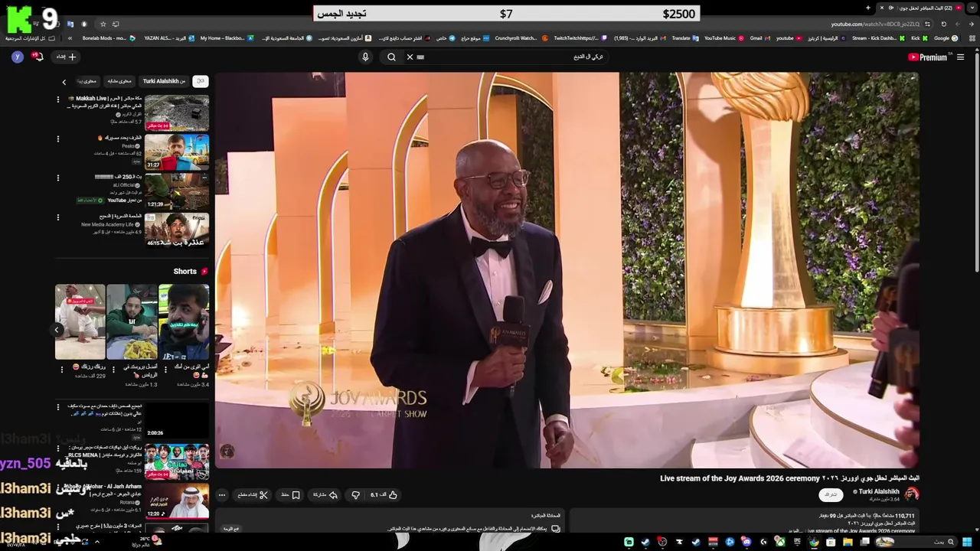Image resolution: width=980 pixels, height=551 pixels.
Task: Open more actions three-dots under the video
Action: pyautogui.click(x=222, y=495)
